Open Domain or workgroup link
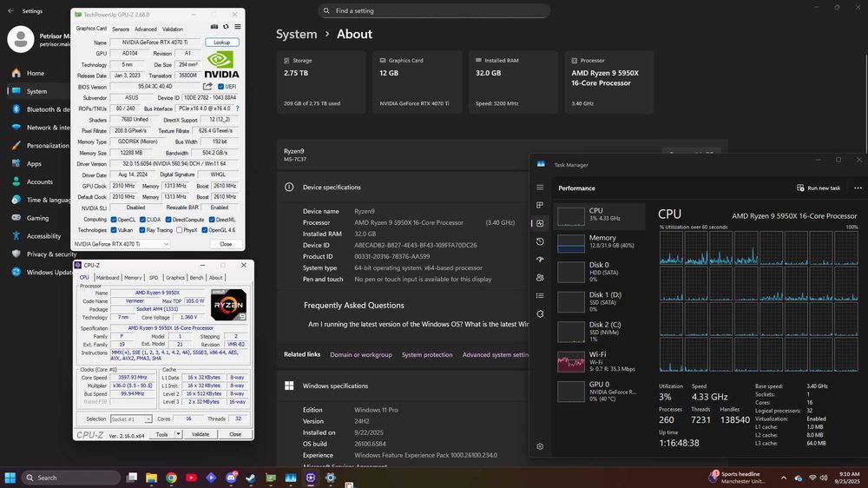The height and width of the screenshot is (488, 868). pyautogui.click(x=361, y=354)
